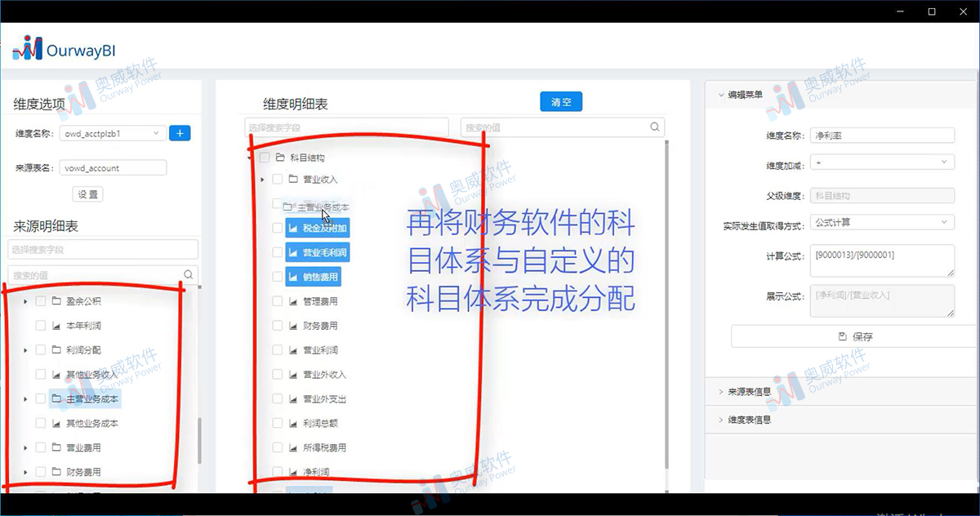Click chart icon on highlighted 销售费用
Screen dimensions: 980x516
[x=294, y=278]
